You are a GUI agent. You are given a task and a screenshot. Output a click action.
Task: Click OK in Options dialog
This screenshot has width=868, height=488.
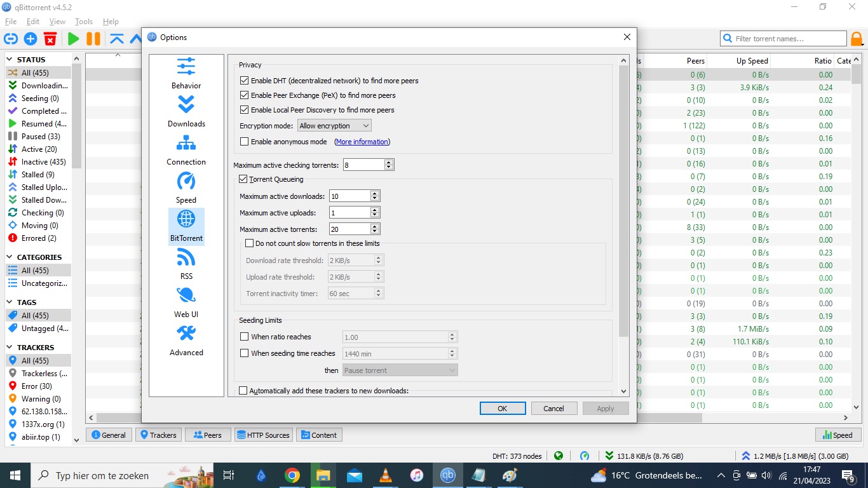pyautogui.click(x=503, y=409)
